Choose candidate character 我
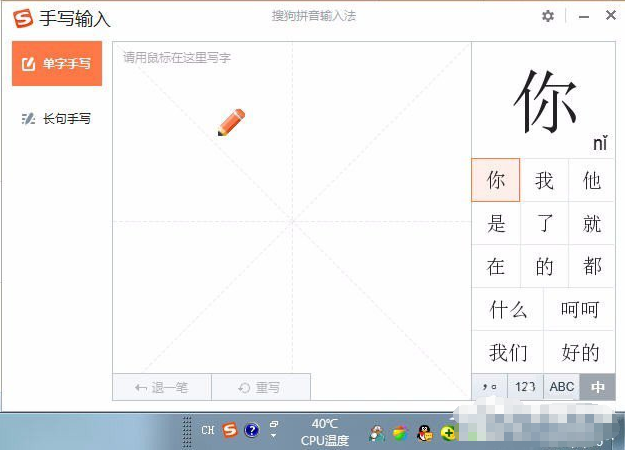 pos(544,180)
